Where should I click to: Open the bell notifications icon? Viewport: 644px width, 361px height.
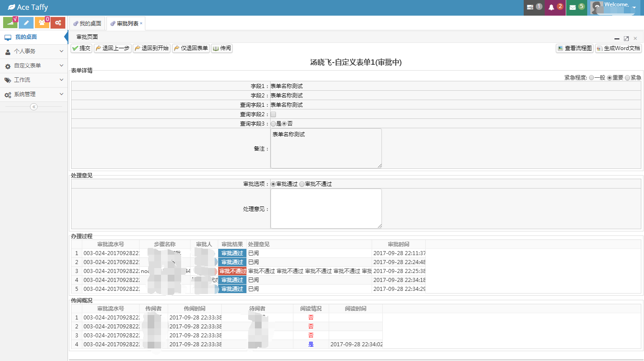[555, 8]
